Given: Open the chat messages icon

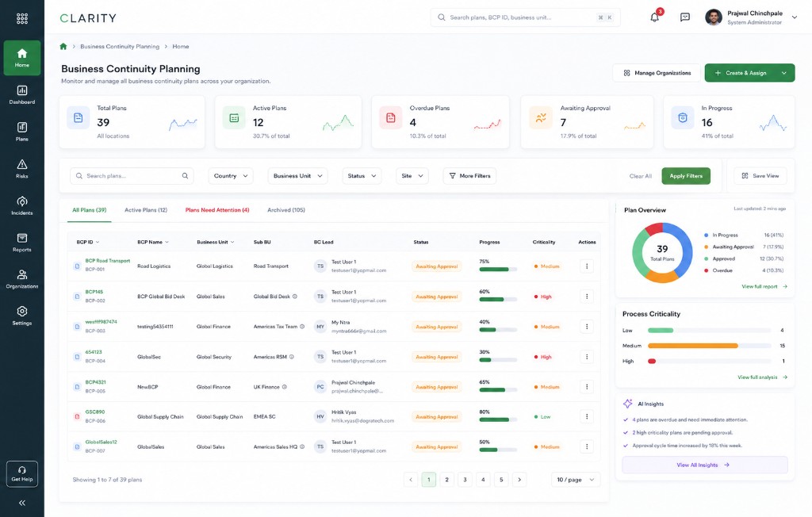Looking at the screenshot, I should (684, 17).
